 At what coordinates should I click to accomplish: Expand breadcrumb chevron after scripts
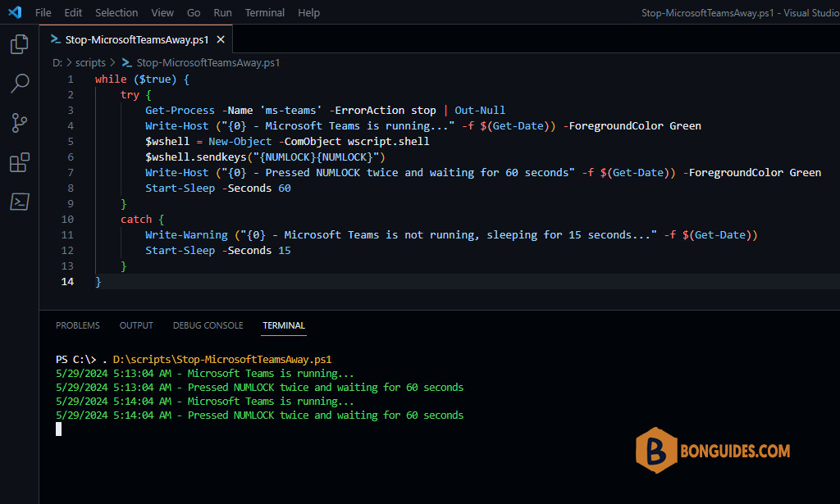point(112,62)
